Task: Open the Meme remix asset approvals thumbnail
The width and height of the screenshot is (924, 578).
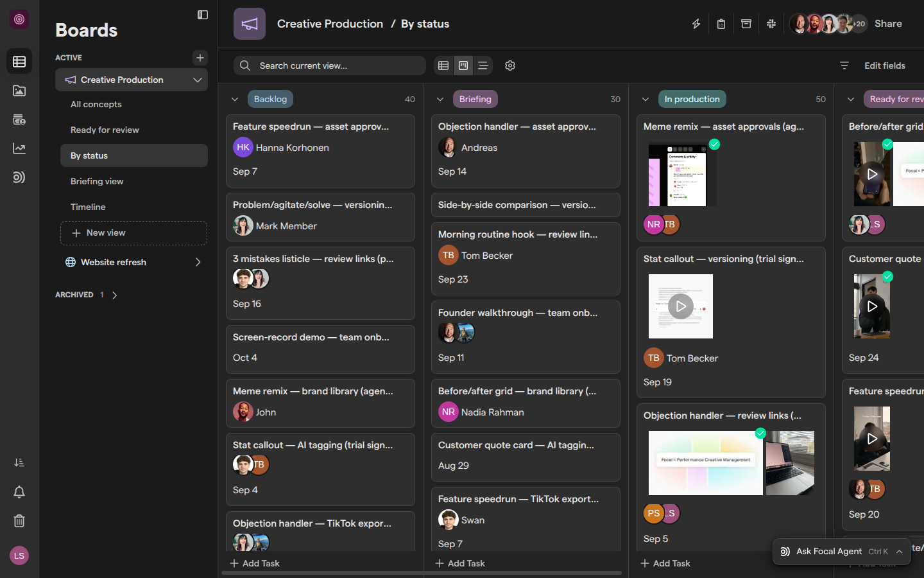Action: click(683, 174)
